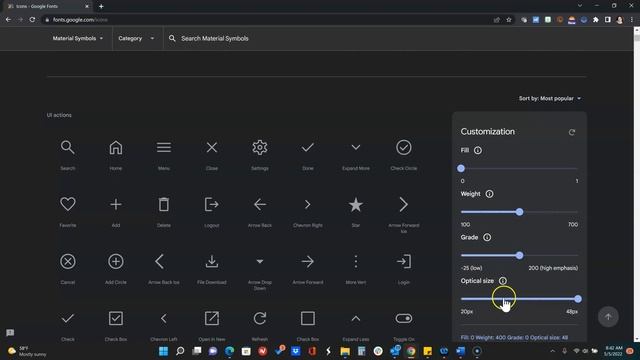Image resolution: width=640 pixels, height=360 pixels.
Task: Select the Cancel icon
Action: [68, 261]
